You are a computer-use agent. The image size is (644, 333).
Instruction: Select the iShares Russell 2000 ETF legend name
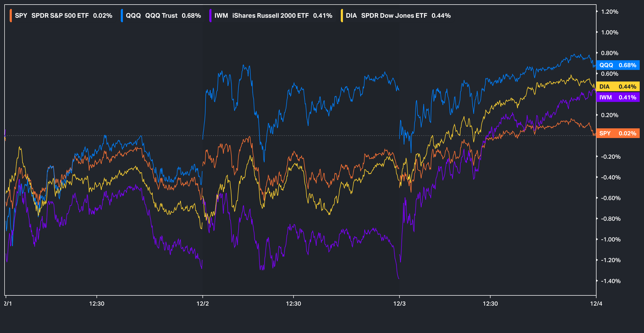[x=270, y=16]
